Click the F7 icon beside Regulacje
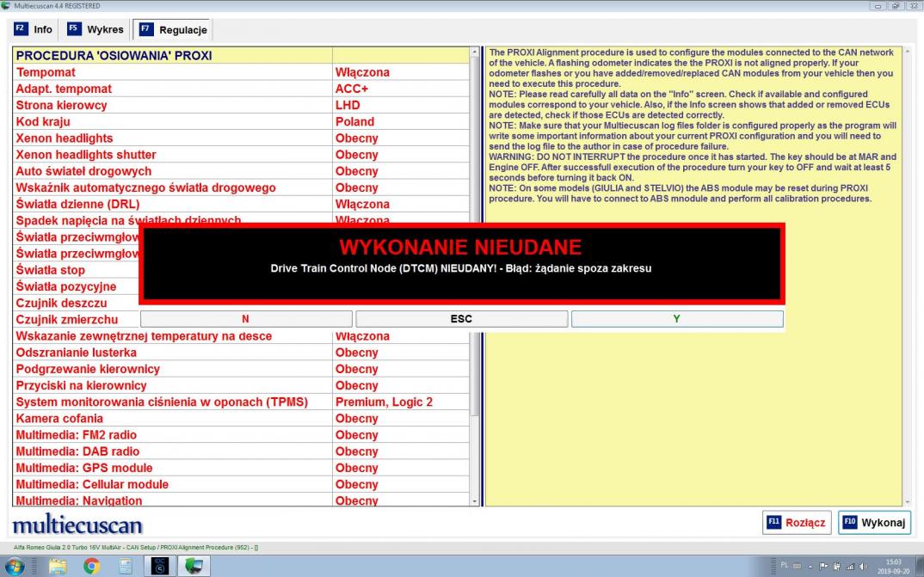The height and width of the screenshot is (577, 924). point(146,29)
